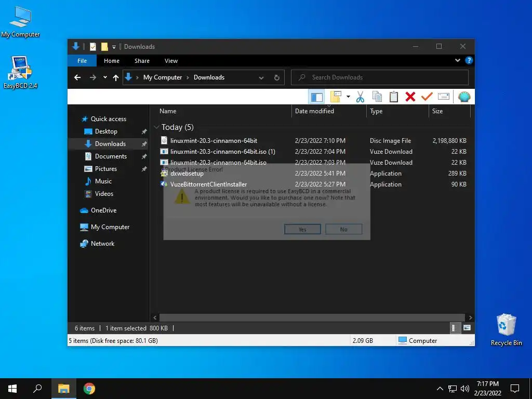Open the recent locations dropdown arrow
The height and width of the screenshot is (399, 532).
coord(105,77)
